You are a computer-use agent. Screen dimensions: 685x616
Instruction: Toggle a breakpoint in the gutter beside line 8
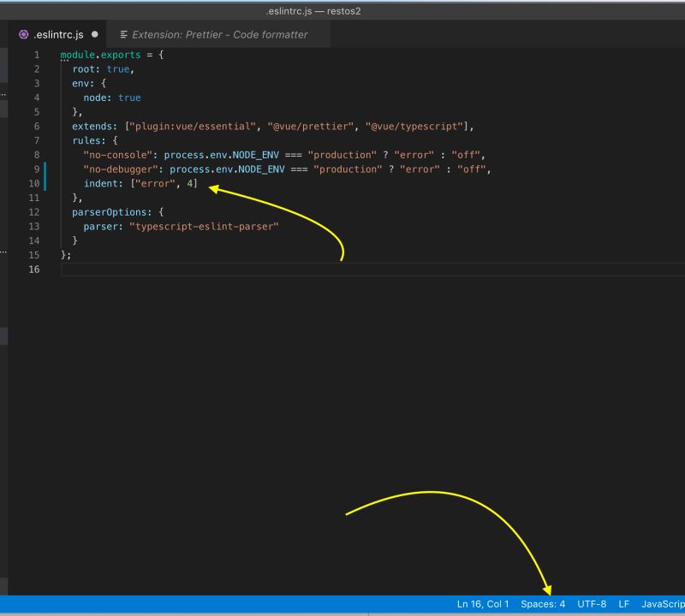click(x=25, y=154)
